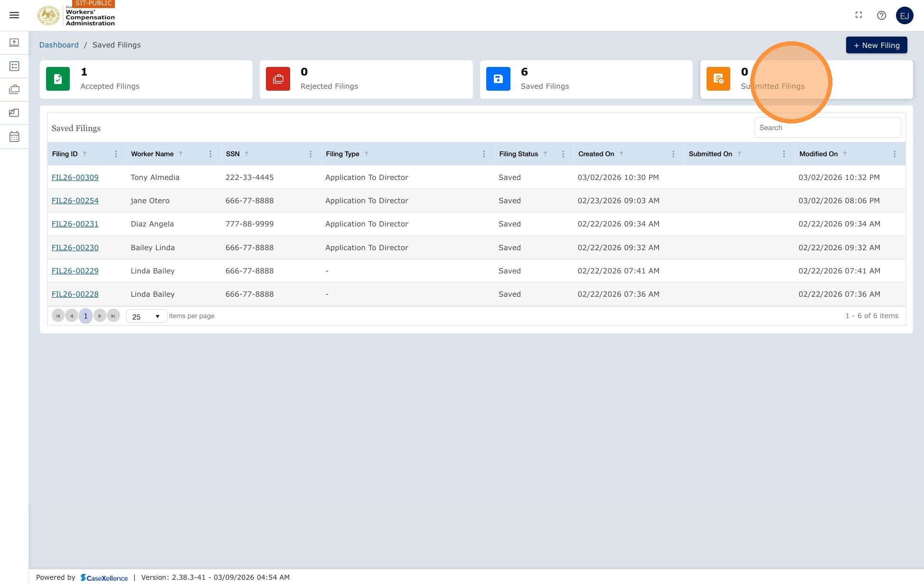Go to last page pager button

click(113, 316)
